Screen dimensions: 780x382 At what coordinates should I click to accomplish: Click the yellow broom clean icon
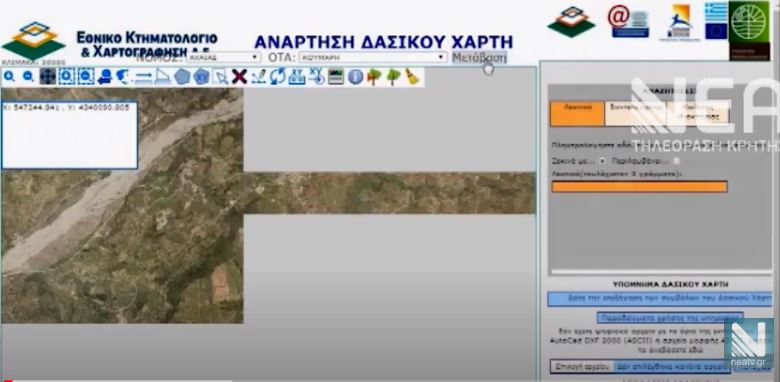[x=411, y=77]
